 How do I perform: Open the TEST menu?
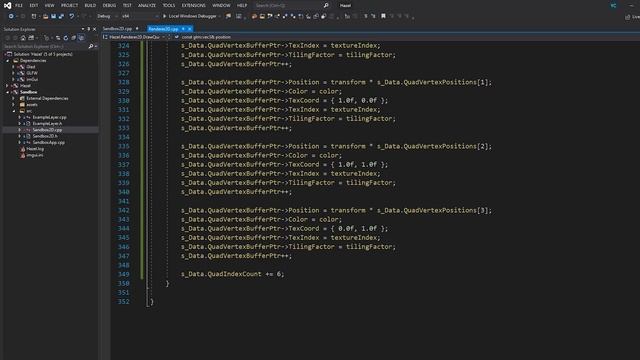point(127,5)
